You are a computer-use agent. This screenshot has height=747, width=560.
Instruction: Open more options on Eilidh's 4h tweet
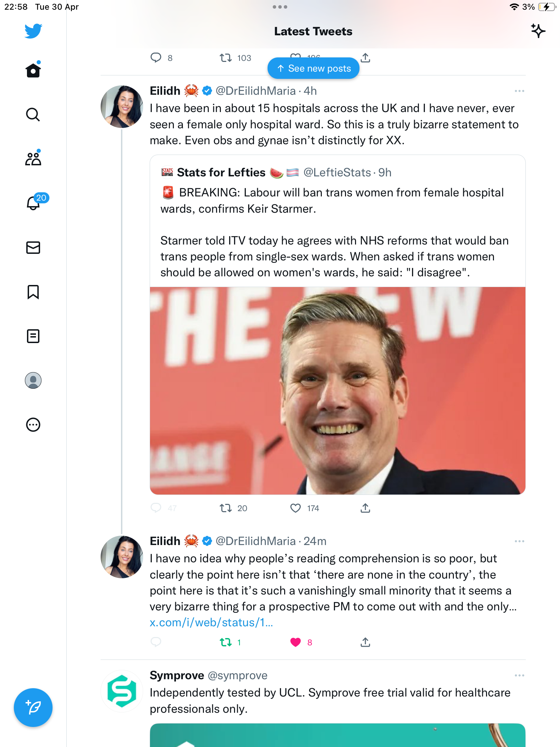[x=519, y=91]
